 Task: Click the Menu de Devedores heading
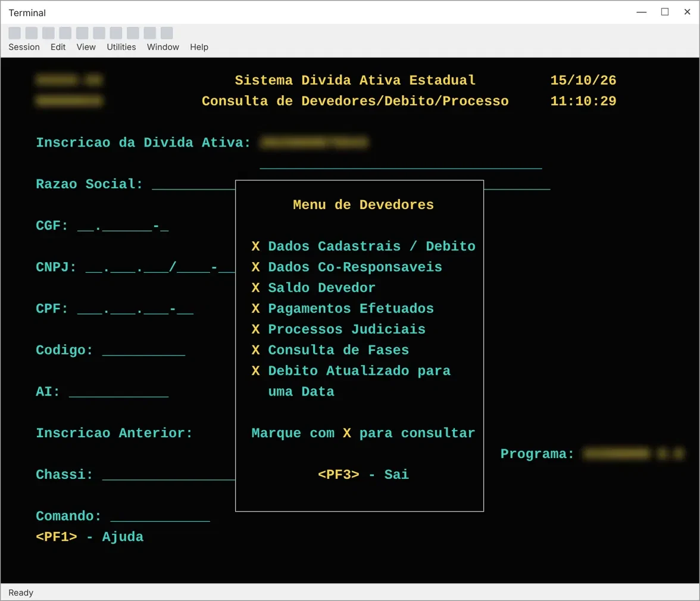(x=363, y=205)
